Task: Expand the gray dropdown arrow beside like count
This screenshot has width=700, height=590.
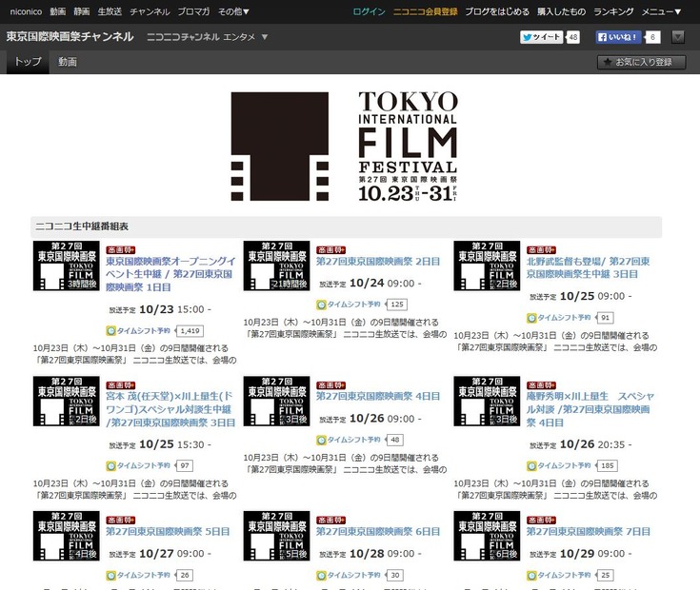Action: pos(678,37)
